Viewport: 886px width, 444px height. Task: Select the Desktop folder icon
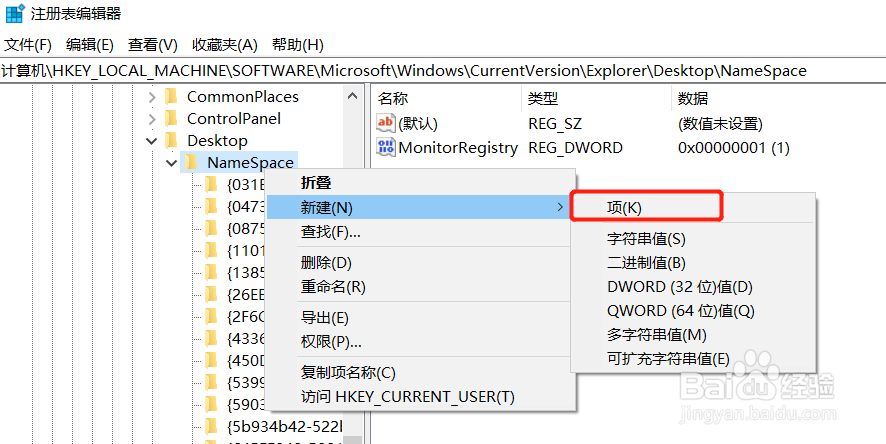tap(171, 140)
